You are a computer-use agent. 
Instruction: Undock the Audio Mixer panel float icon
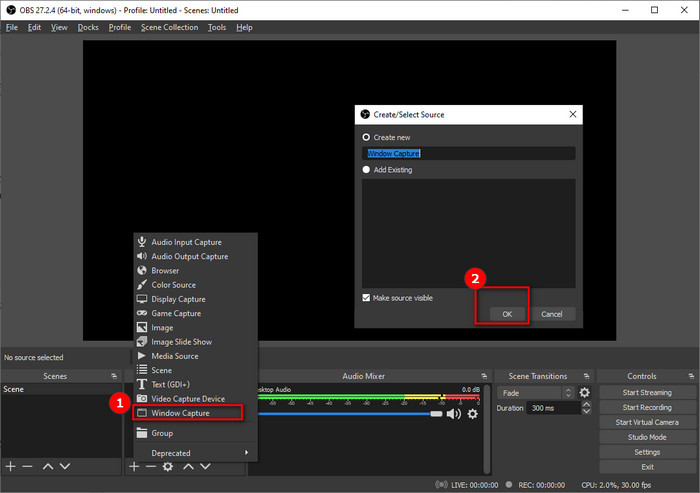484,376
